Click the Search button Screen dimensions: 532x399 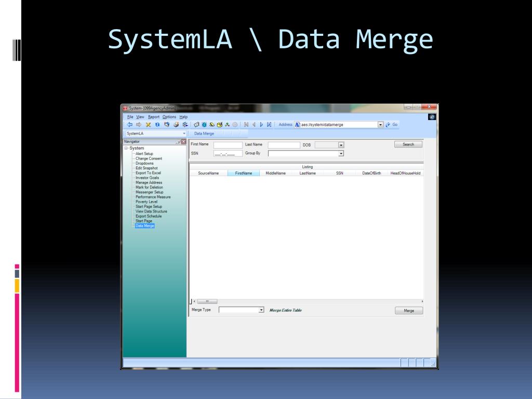pos(408,144)
